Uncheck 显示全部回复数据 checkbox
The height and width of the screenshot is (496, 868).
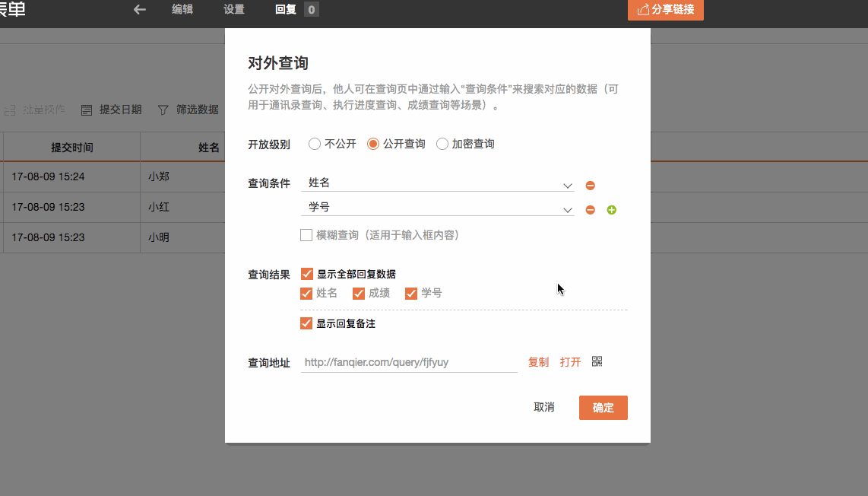point(307,275)
